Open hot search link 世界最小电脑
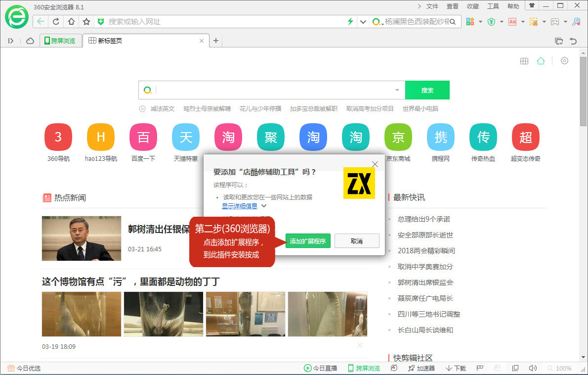588x375 pixels. tap(420, 108)
